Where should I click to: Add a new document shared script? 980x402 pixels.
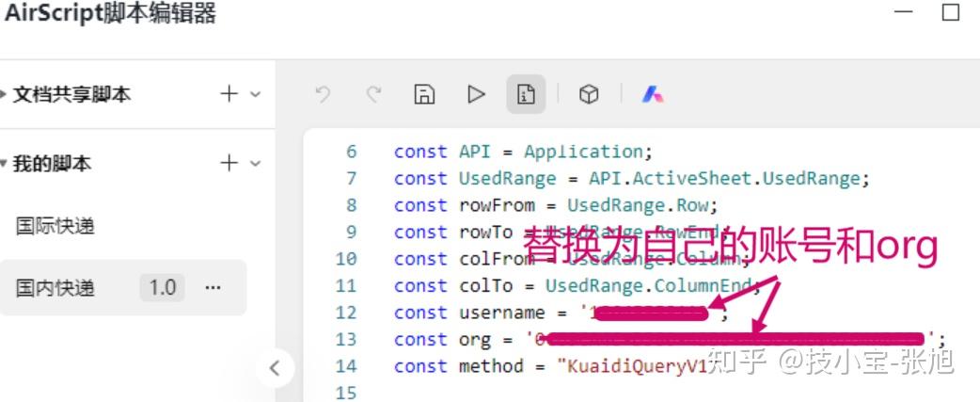tap(229, 94)
